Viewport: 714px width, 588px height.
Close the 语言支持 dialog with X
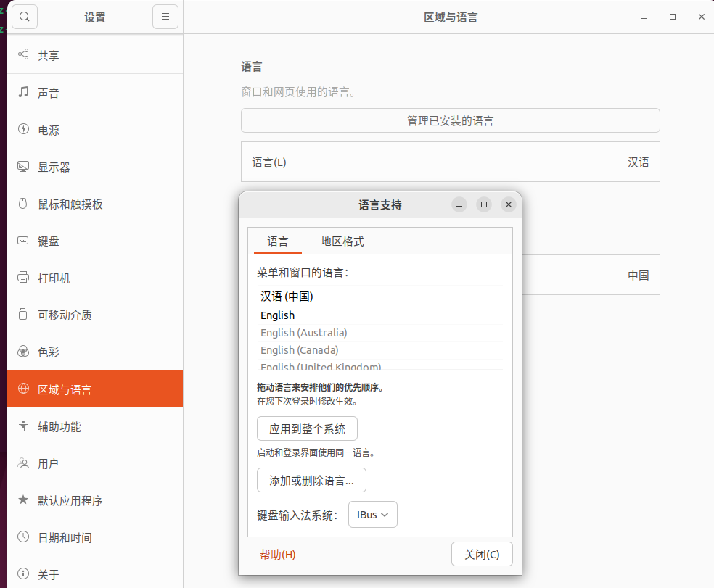point(509,204)
